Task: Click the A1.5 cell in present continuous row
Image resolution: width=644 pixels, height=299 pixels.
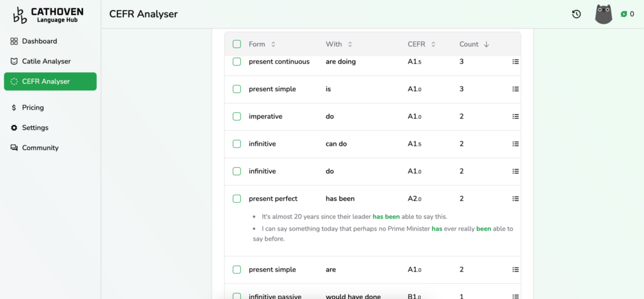Action: [x=415, y=62]
